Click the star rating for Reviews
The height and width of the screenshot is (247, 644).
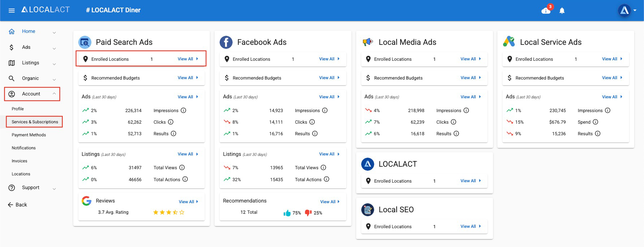tap(169, 212)
